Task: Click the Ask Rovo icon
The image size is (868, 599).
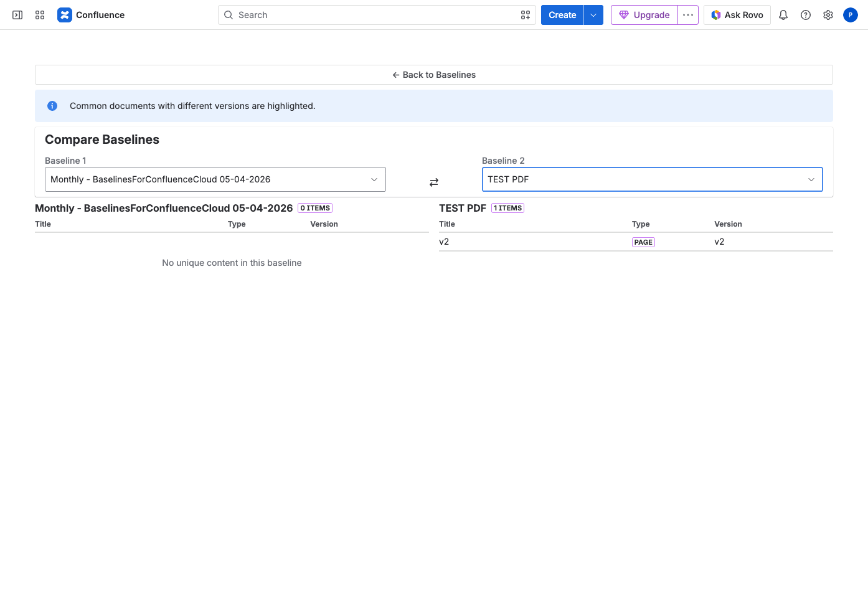Action: click(716, 15)
